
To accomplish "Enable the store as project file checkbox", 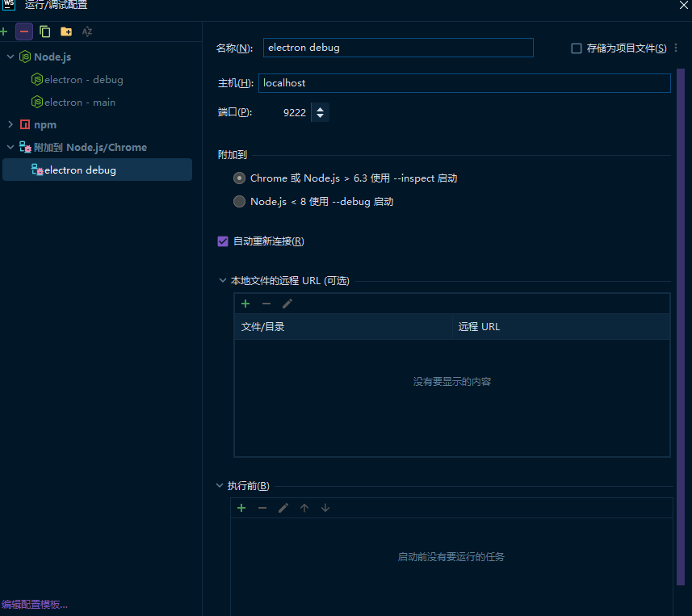I will pyautogui.click(x=577, y=48).
